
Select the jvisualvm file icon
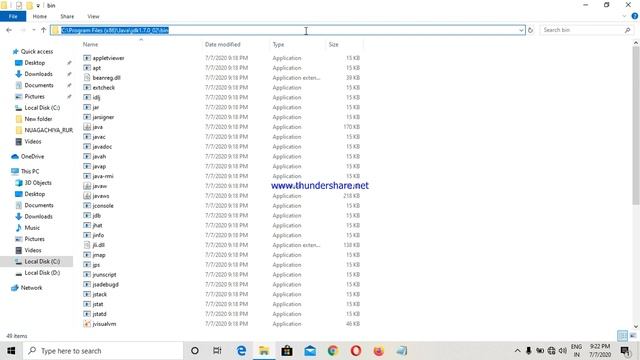(x=87, y=324)
